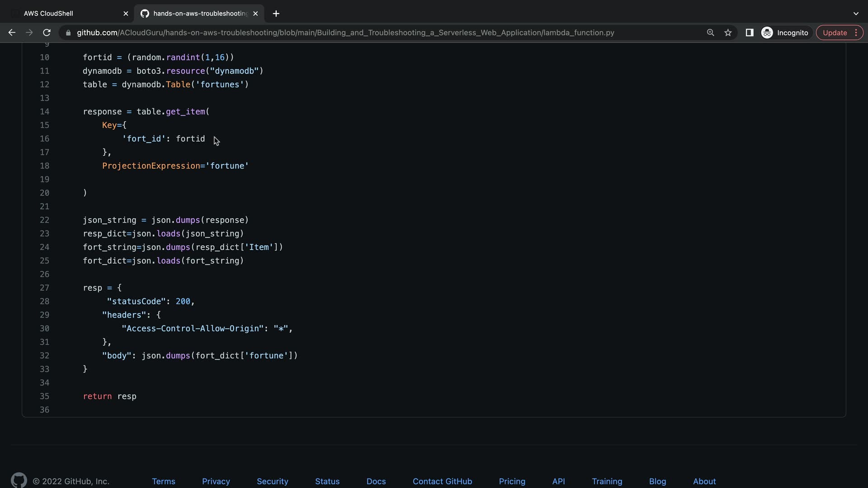Select line number 22 in code
This screenshot has height=488, width=868.
[x=44, y=220]
